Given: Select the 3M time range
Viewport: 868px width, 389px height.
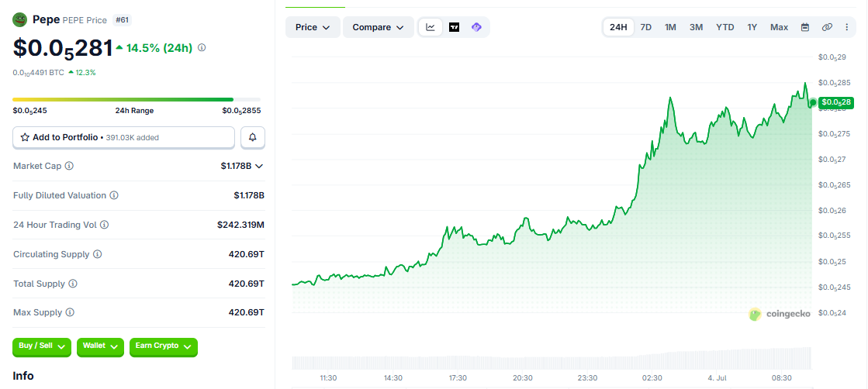Looking at the screenshot, I should tap(697, 27).
